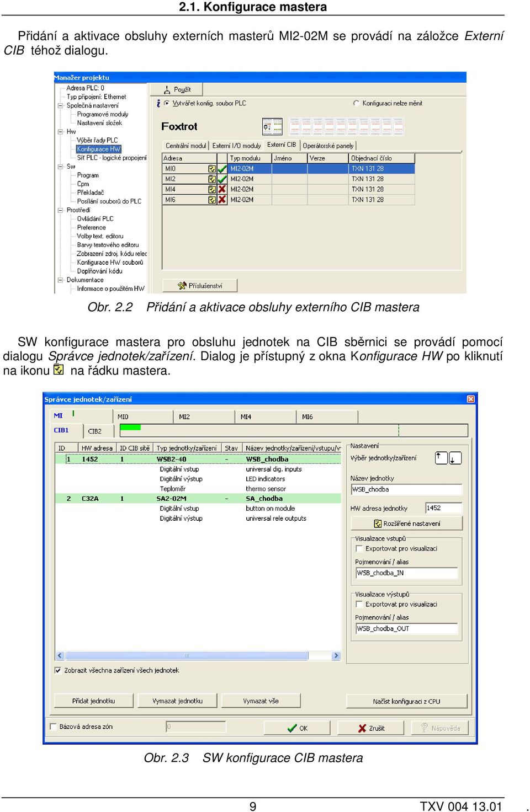Click the list scrollbar's right arrow
Viewport: 530px width, 812px height.
click(336, 655)
